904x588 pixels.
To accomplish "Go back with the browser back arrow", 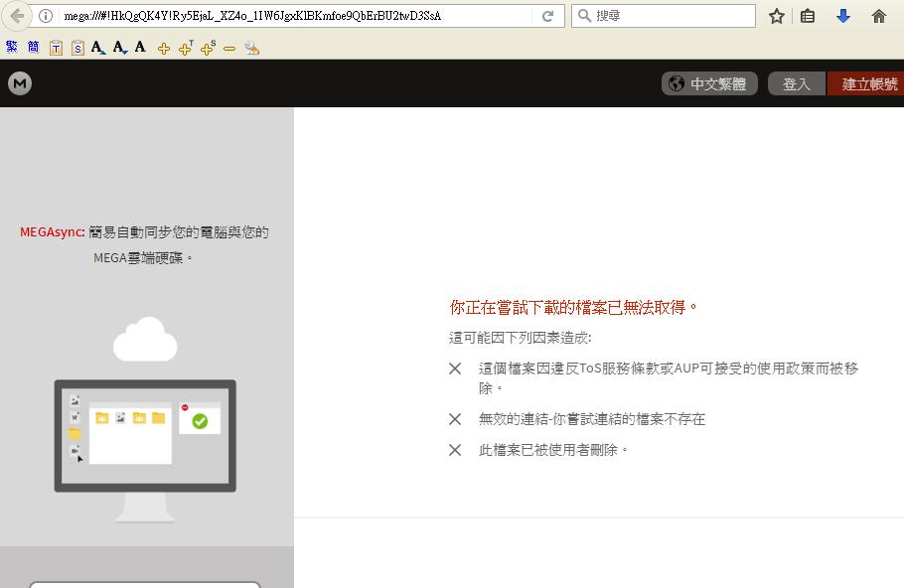I will [x=17, y=16].
